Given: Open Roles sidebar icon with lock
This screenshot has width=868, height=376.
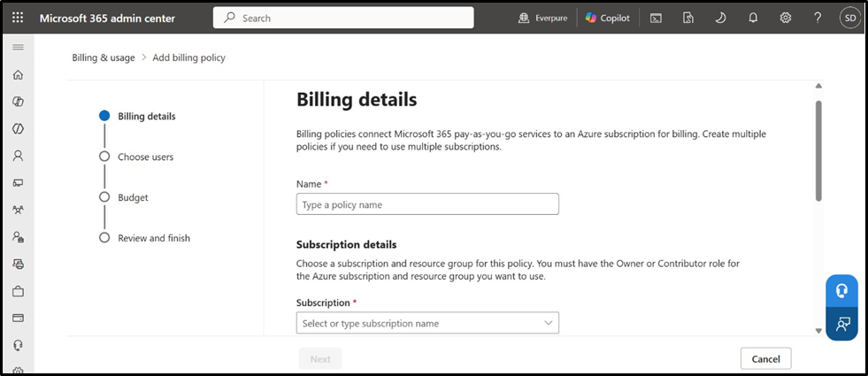Looking at the screenshot, I should coord(18,237).
